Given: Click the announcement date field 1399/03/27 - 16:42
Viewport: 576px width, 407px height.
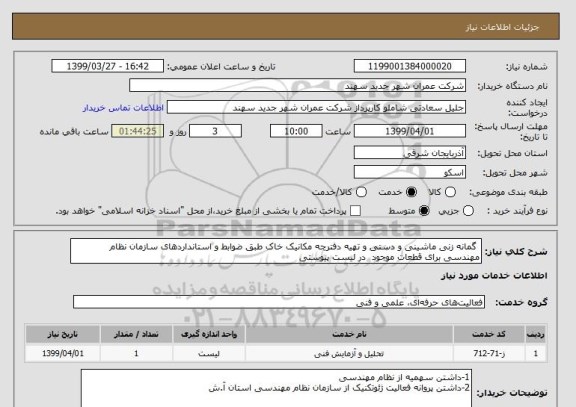Looking at the screenshot, I should 108,66.
